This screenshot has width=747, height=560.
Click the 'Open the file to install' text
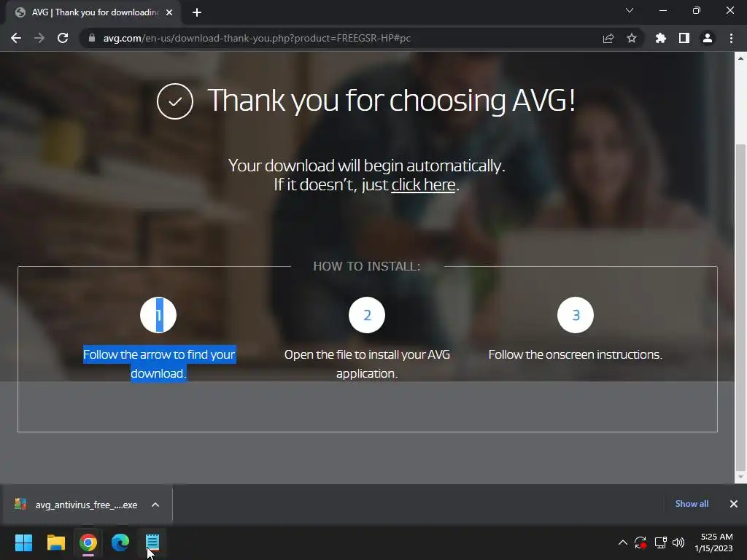[x=367, y=364]
